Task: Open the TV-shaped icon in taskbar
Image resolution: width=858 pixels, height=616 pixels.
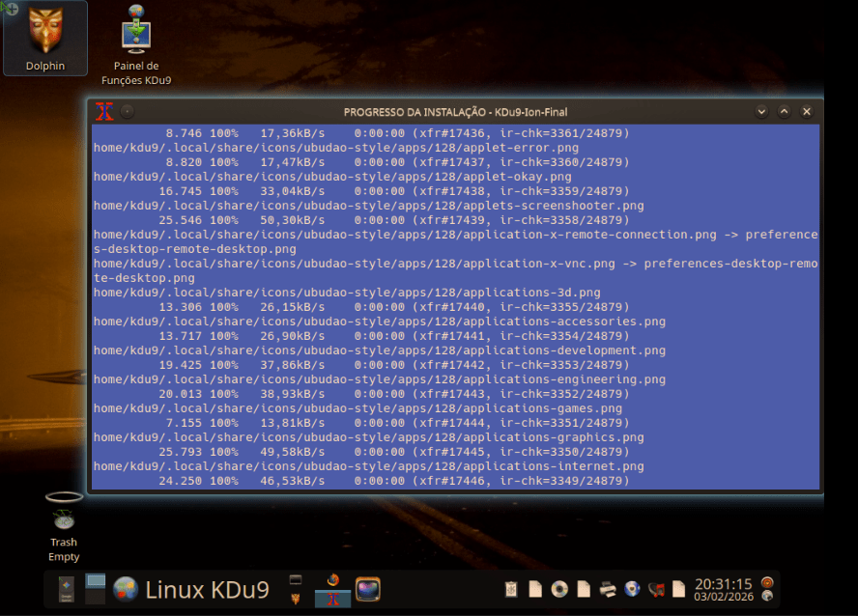Action: pyautogui.click(x=368, y=589)
